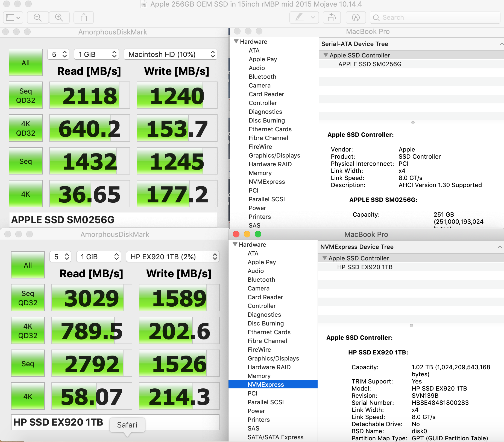Select Memory in top MacBook Pro sidebar
This screenshot has width=504, height=442.
tap(260, 173)
